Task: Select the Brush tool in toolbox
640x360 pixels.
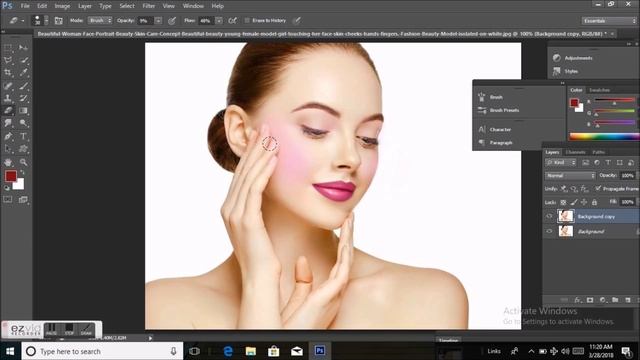Action: pyautogui.click(x=23, y=86)
